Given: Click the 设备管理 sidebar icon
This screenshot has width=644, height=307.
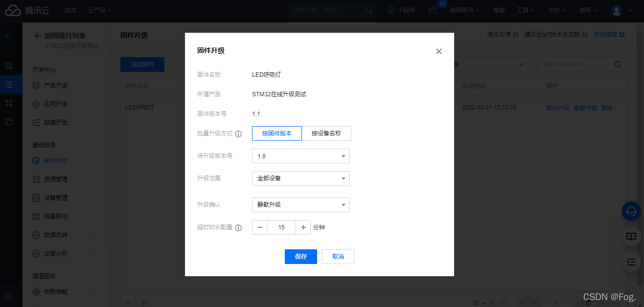Looking at the screenshot, I should [55, 197].
